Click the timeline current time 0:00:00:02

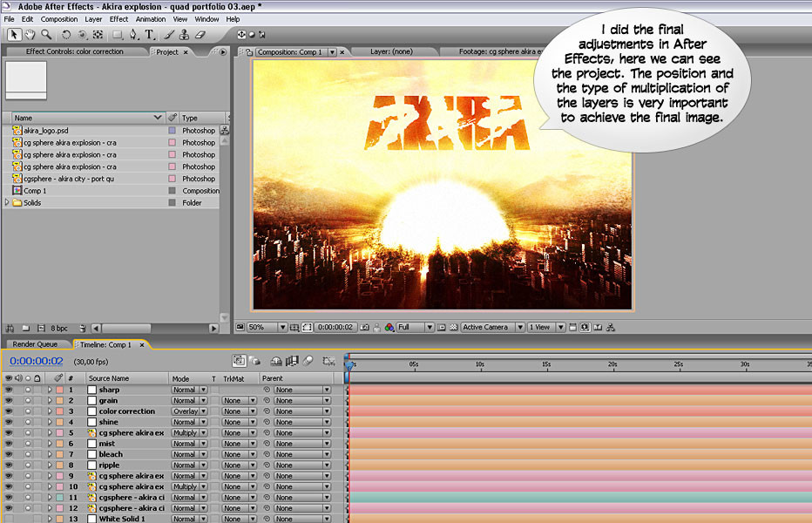(37, 361)
